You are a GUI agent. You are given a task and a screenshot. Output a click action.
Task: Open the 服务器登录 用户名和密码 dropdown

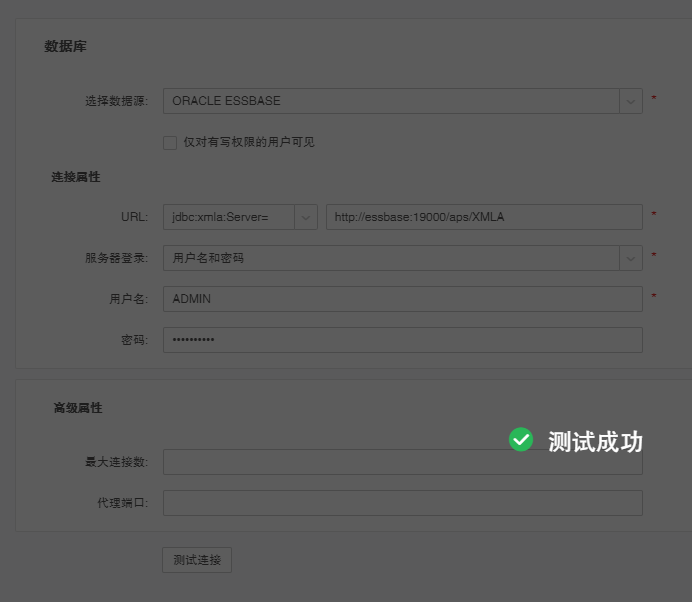(390, 258)
